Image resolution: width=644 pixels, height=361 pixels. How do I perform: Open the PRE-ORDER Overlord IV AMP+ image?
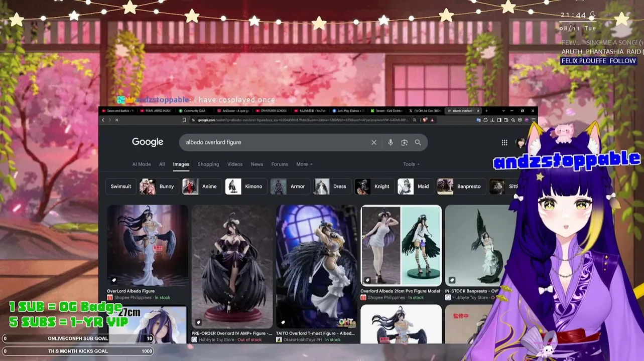[x=232, y=266]
